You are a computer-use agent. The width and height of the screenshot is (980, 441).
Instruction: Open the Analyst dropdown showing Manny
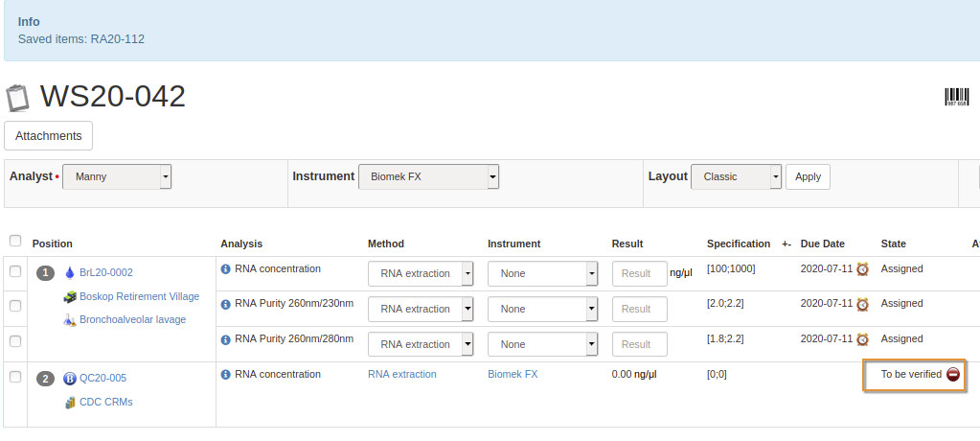[117, 177]
